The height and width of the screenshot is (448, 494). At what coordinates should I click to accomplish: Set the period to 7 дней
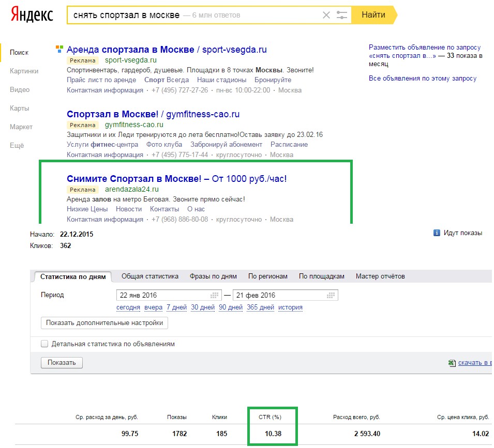tap(177, 307)
